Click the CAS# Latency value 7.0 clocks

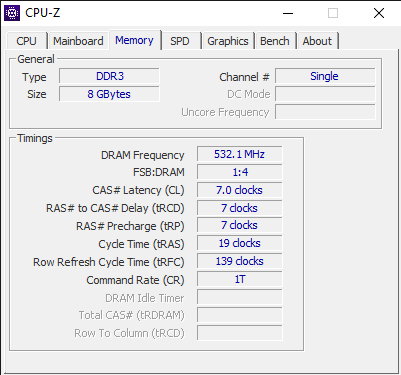(x=240, y=190)
